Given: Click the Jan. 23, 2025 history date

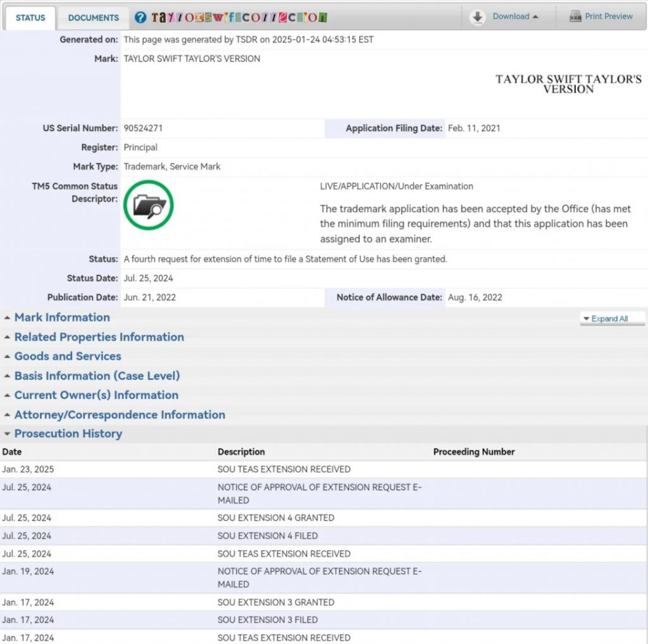Looking at the screenshot, I should [x=28, y=469].
